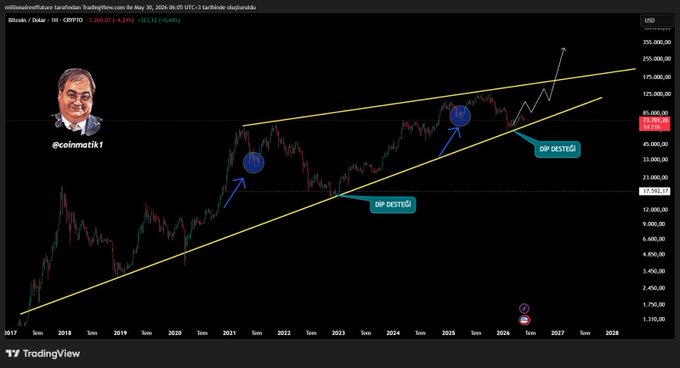Click the 2018 label on time axis
Image resolution: width=680 pixels, height=368 pixels.
[x=65, y=333]
